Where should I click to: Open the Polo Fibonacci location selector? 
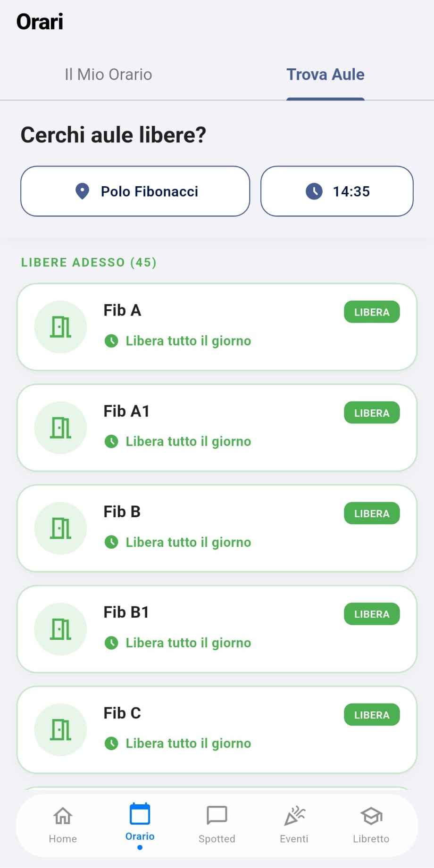pyautogui.click(x=135, y=191)
